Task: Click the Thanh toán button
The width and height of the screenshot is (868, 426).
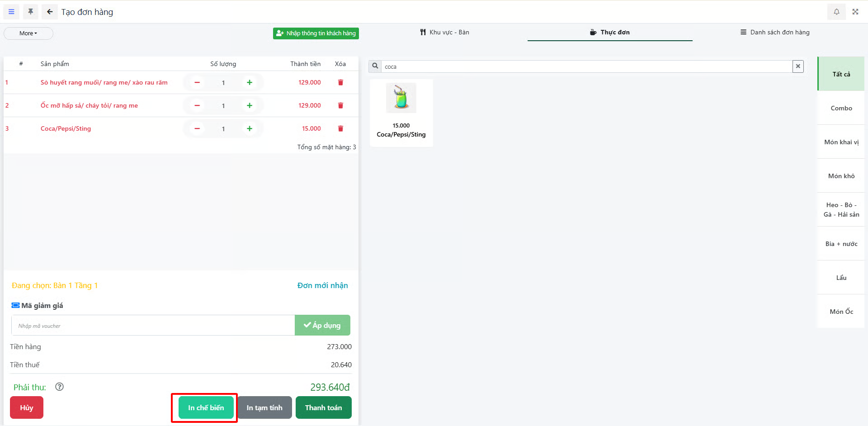Action: [323, 407]
